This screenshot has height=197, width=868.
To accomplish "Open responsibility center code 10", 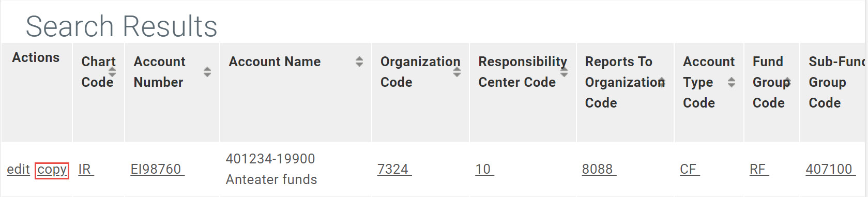I will (484, 169).
